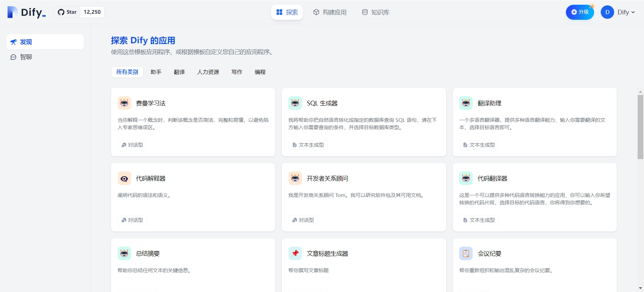Select 发现 in the sidebar
This screenshot has height=292, width=644.
(x=45, y=42)
